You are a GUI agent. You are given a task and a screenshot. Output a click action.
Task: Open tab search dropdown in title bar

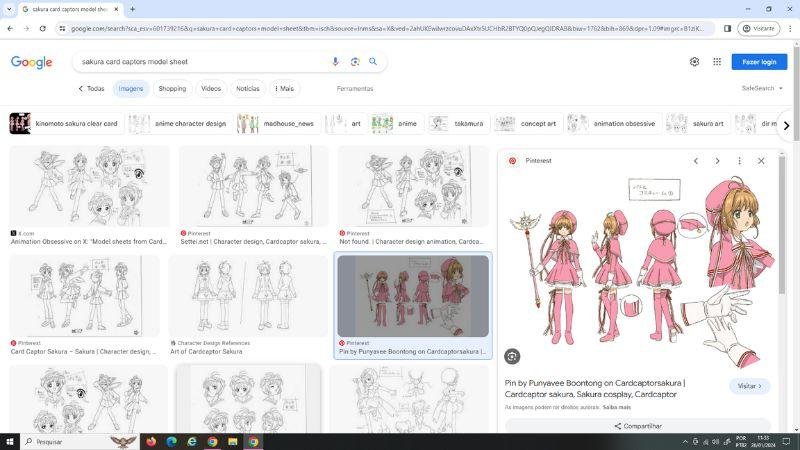9,9
